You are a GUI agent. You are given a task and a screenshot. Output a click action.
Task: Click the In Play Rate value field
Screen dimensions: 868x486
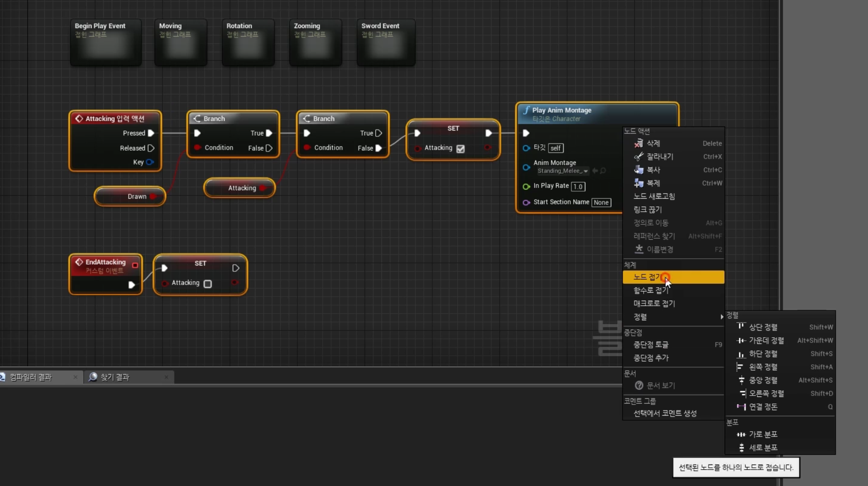pos(578,187)
